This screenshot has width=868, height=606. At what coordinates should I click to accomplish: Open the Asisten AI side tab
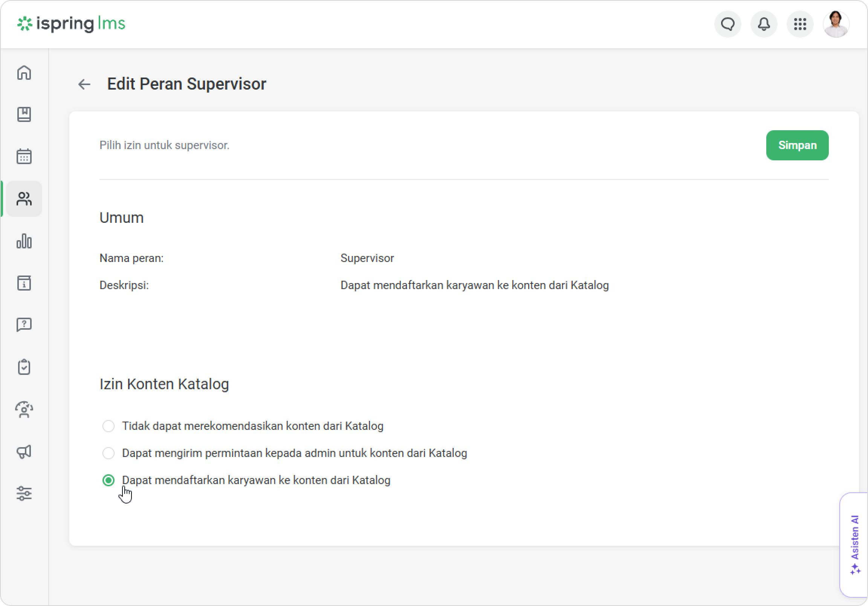[x=854, y=544]
